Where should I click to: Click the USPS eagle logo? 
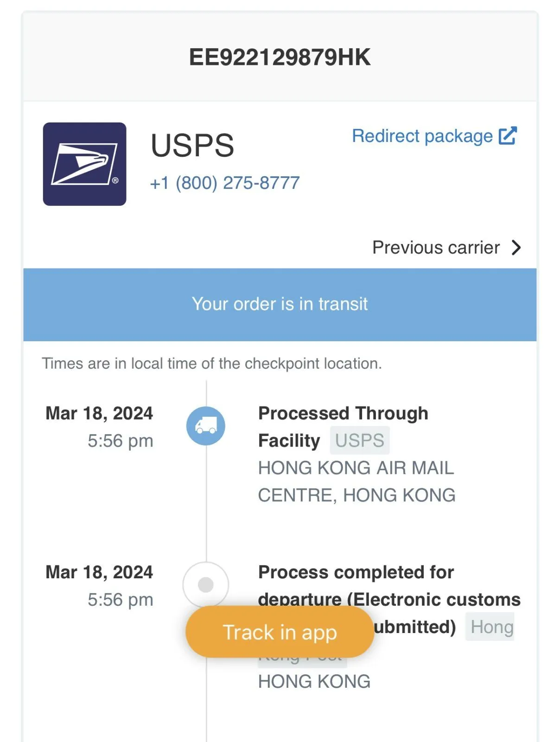tap(84, 164)
